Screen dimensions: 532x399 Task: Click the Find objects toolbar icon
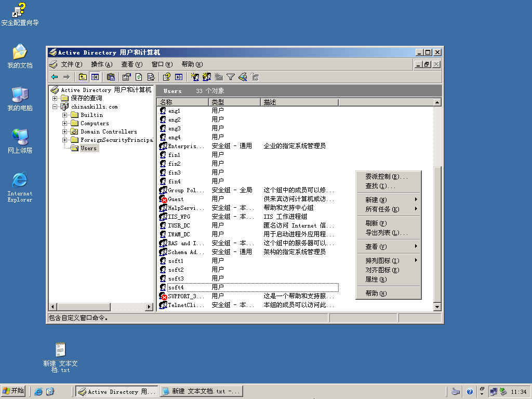243,77
